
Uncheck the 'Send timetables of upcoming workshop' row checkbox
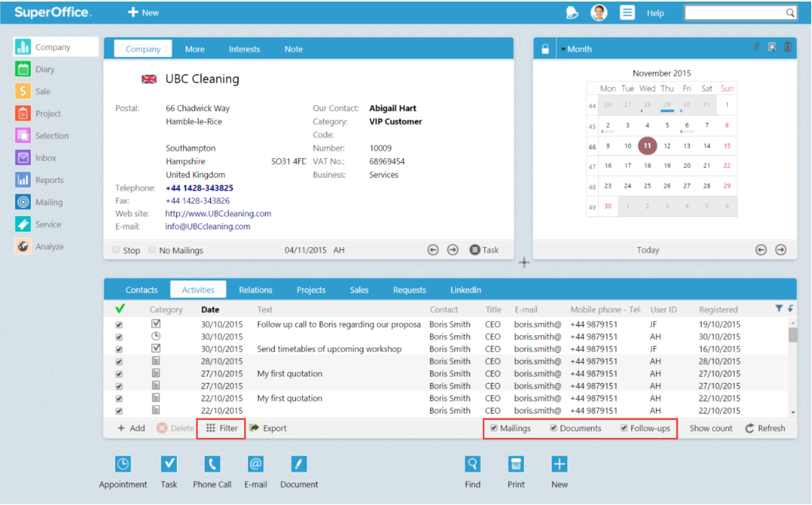click(x=119, y=349)
